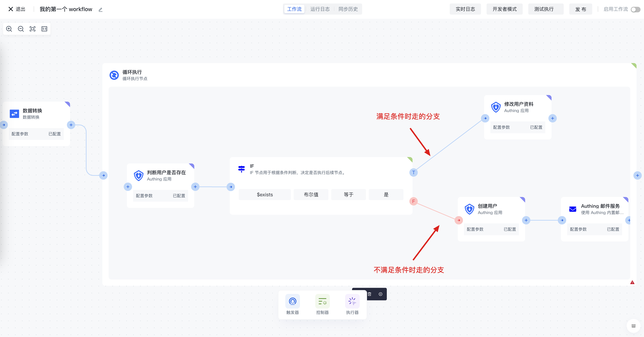Open the 等于 operator selector in IF node

(348, 195)
